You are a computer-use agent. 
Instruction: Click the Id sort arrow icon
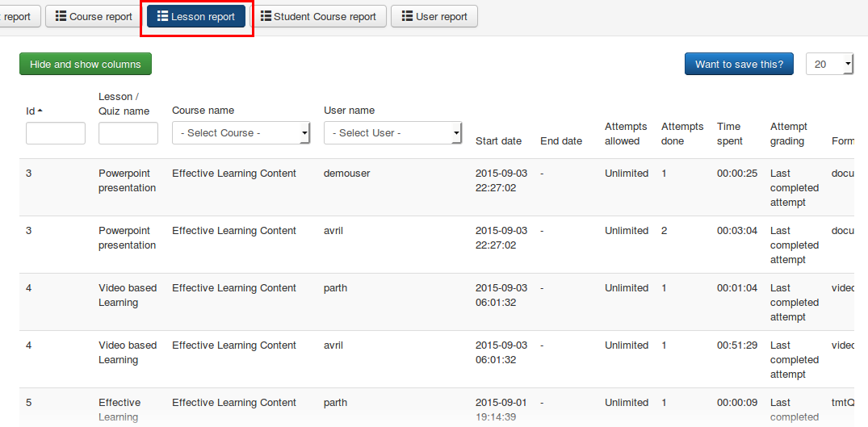click(40, 111)
